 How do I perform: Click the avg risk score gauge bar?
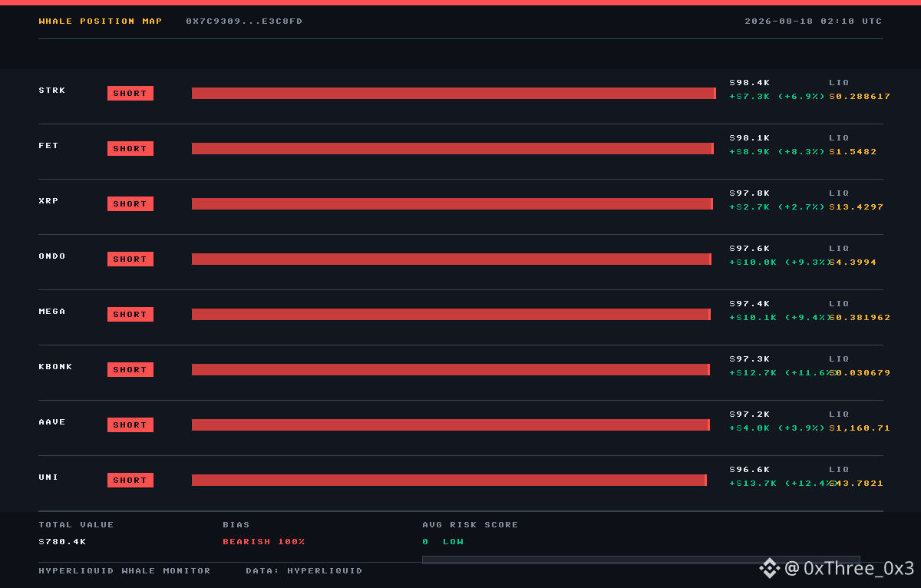(641, 560)
